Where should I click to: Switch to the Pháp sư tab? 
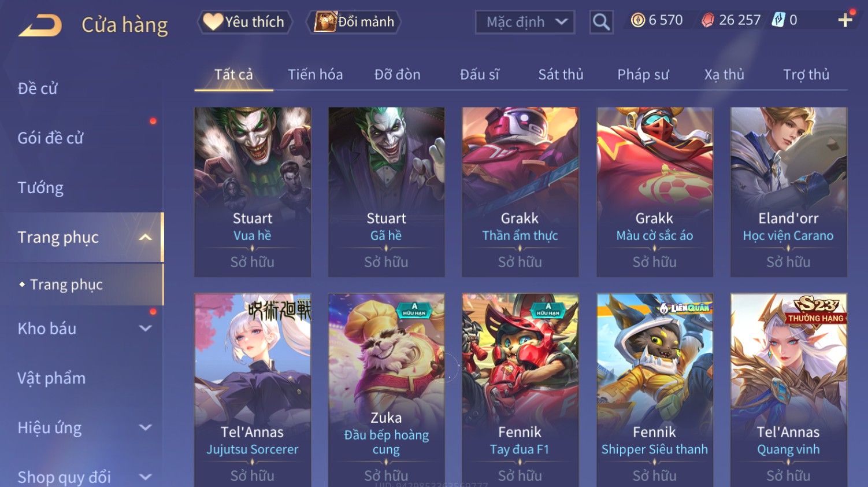(643, 75)
